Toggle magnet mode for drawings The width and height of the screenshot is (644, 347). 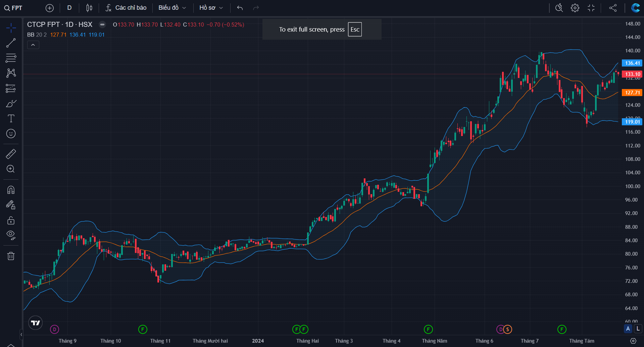[x=11, y=190]
